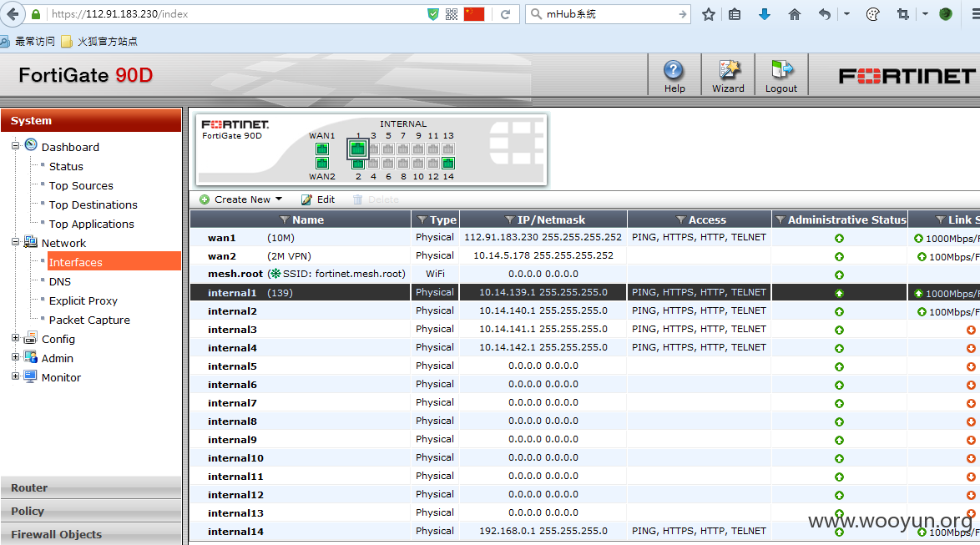Click the wan1 administrative status icon
The width and height of the screenshot is (980, 545).
(x=840, y=238)
